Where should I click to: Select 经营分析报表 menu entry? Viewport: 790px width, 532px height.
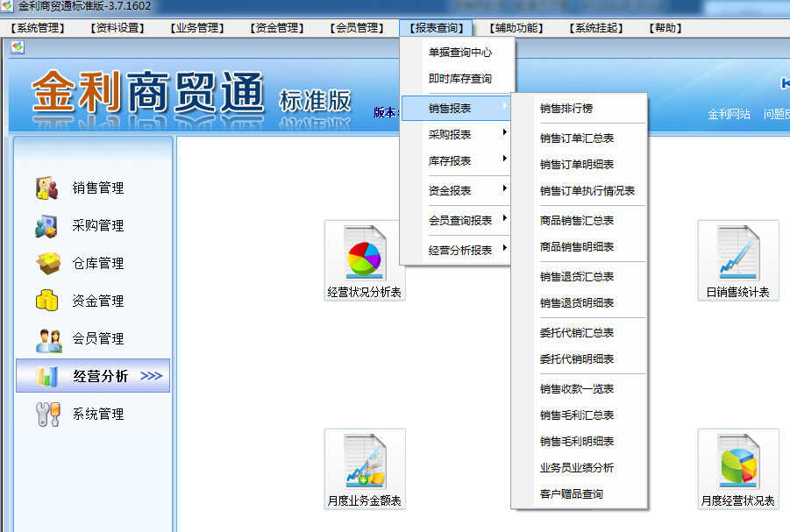(456, 250)
